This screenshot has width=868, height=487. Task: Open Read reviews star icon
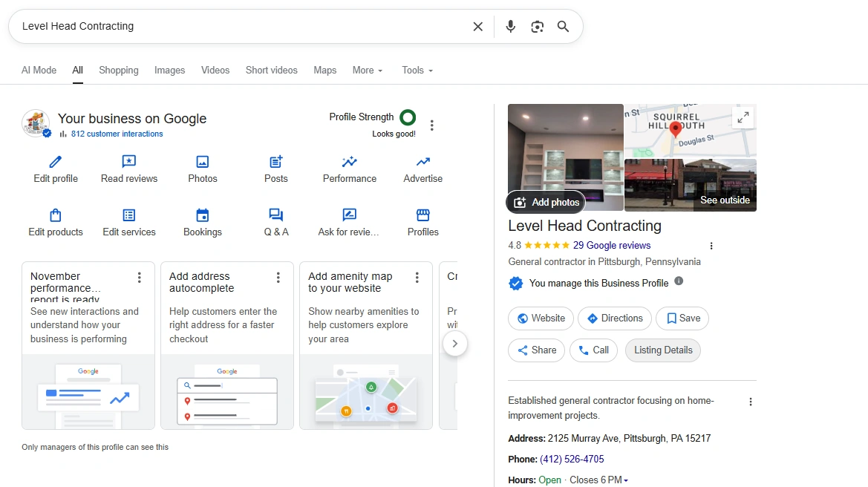pos(129,162)
